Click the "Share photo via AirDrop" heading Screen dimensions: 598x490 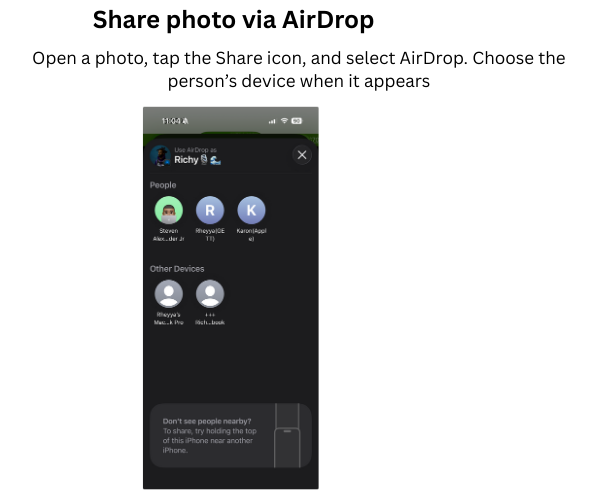coord(233,20)
